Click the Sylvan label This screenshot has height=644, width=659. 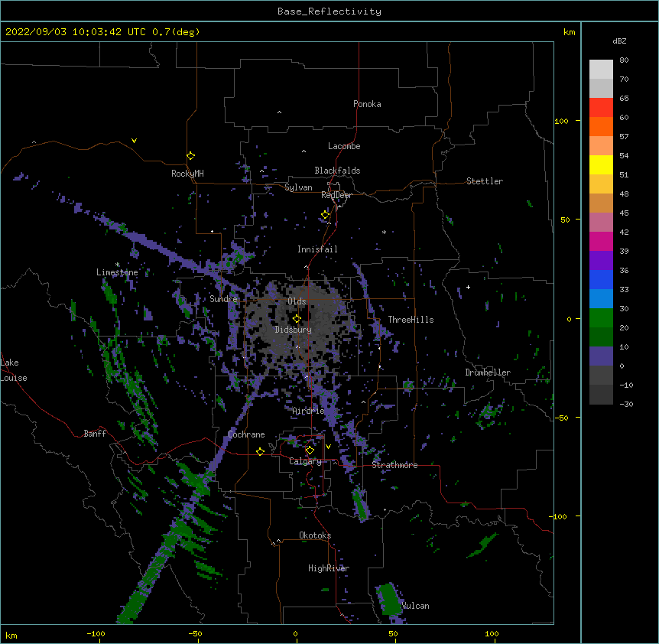(298, 187)
